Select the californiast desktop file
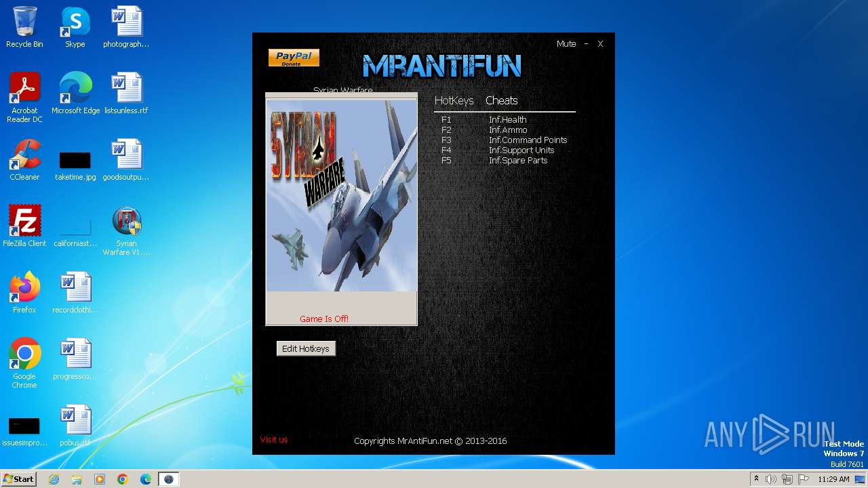Viewport: 868px width, 488px height. point(75,231)
